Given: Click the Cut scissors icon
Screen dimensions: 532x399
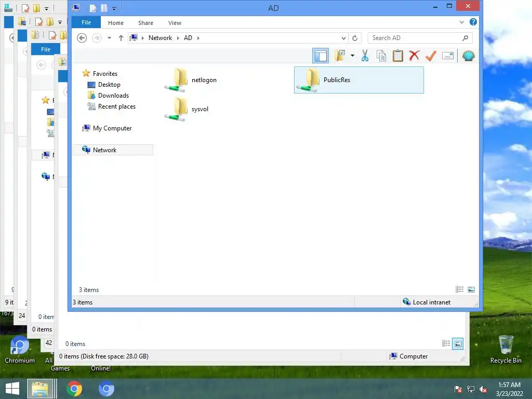Looking at the screenshot, I should tap(365, 56).
